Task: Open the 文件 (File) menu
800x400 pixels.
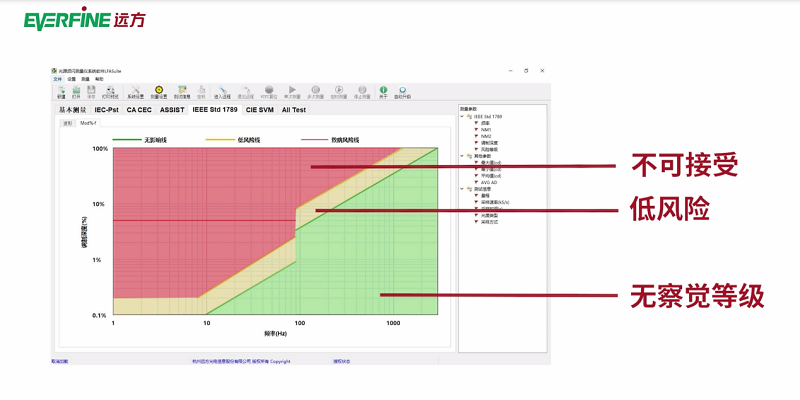Action: pos(57,79)
